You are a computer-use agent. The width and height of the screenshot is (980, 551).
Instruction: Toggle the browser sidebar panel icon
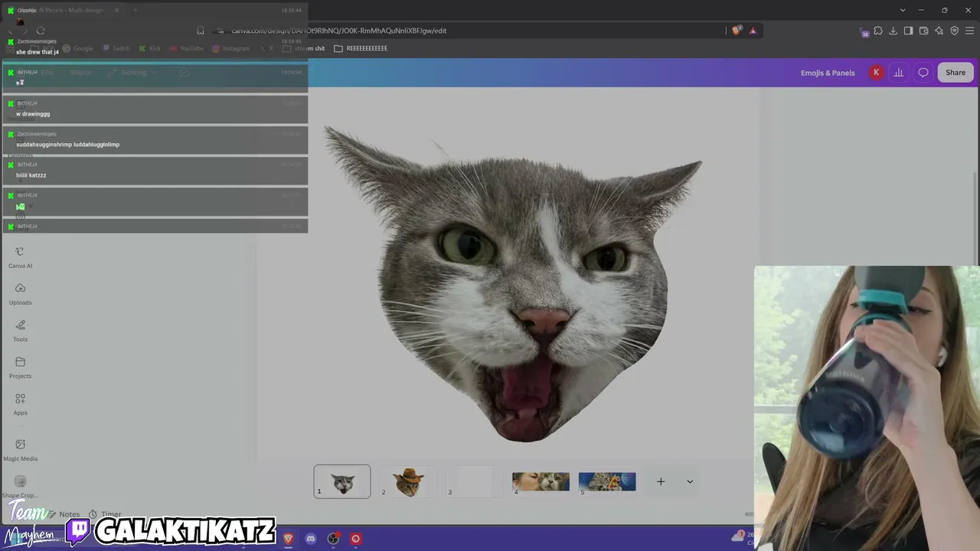click(908, 31)
